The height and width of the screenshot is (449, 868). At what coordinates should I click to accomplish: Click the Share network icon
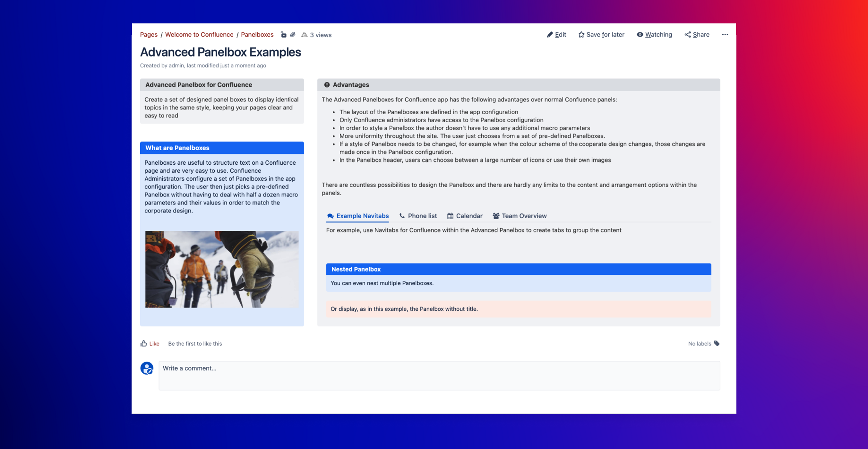click(x=687, y=34)
